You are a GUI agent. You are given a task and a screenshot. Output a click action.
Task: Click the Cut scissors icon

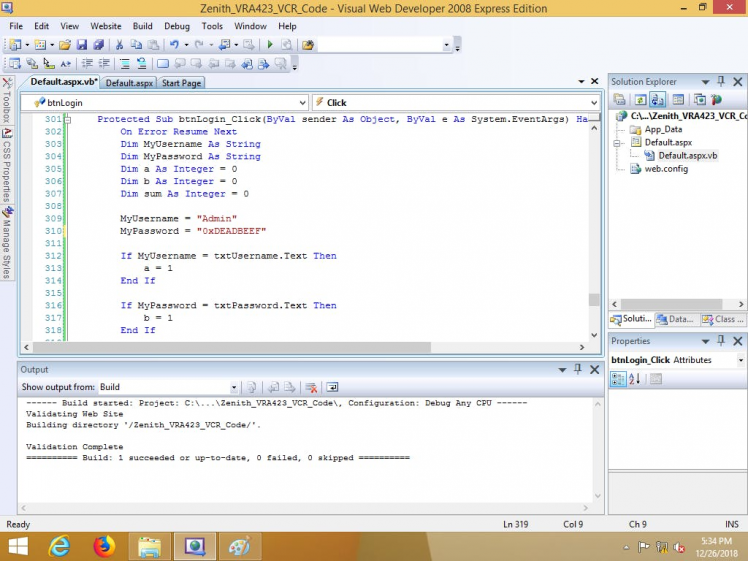tap(119, 45)
